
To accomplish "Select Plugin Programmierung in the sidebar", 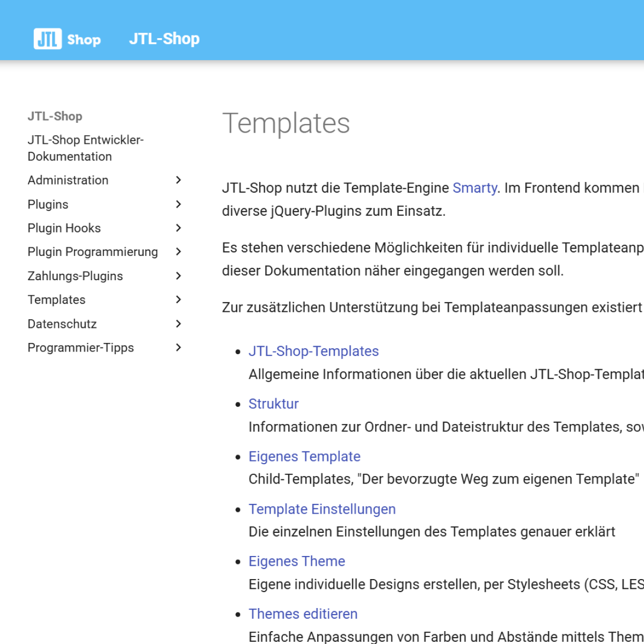I will point(93,252).
